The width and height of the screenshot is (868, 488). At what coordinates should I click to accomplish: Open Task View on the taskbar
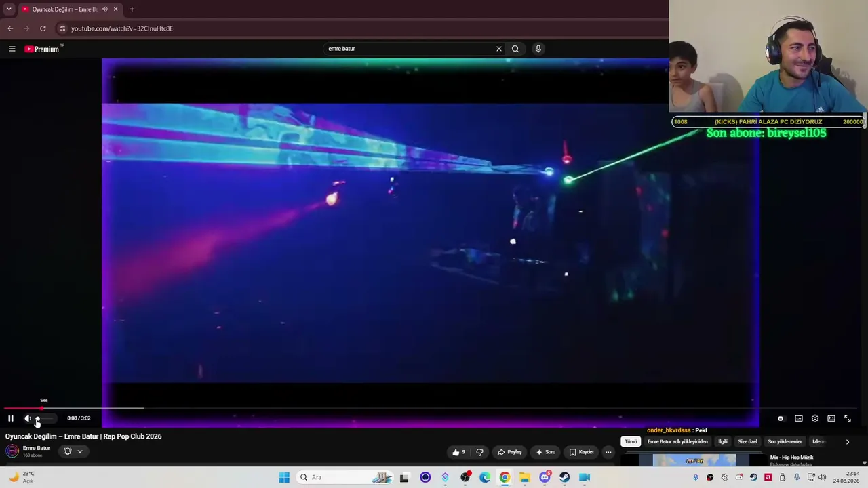[405, 477]
